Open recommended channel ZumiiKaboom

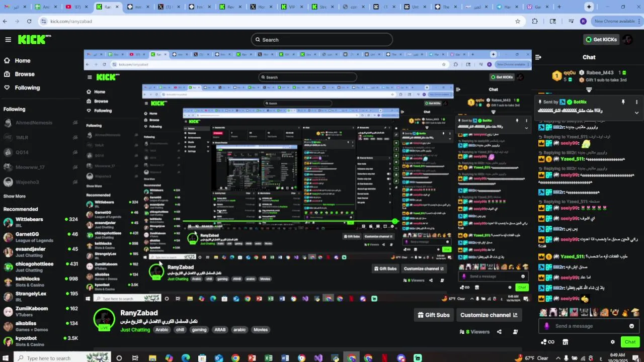(x=39, y=311)
